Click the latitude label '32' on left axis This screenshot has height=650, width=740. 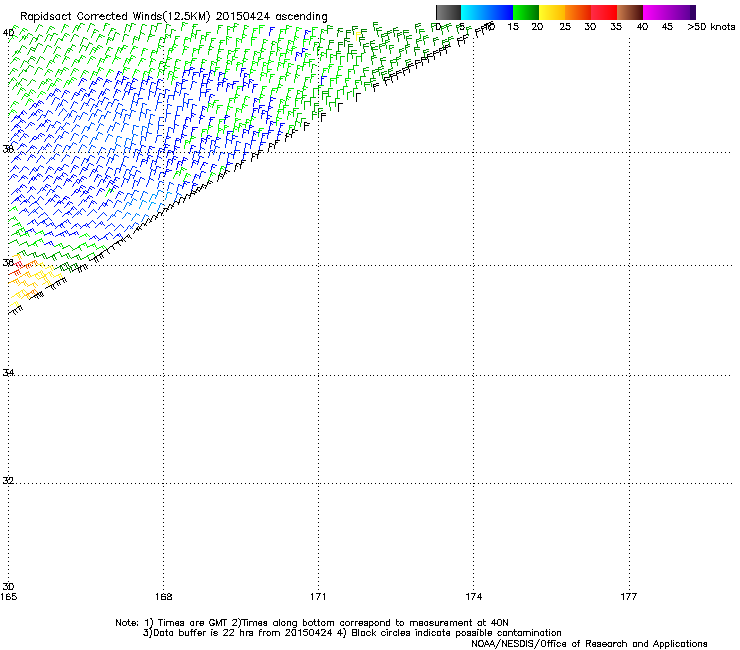pyautogui.click(x=8, y=481)
